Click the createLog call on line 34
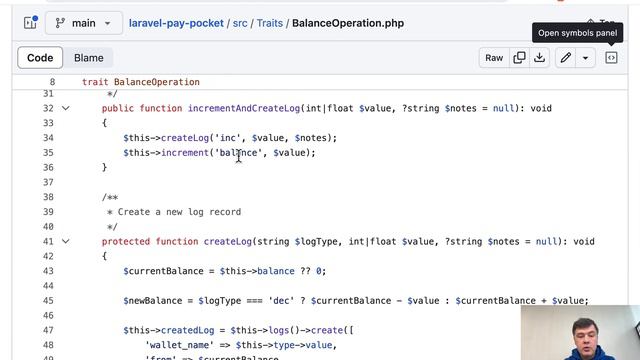 click(x=185, y=138)
